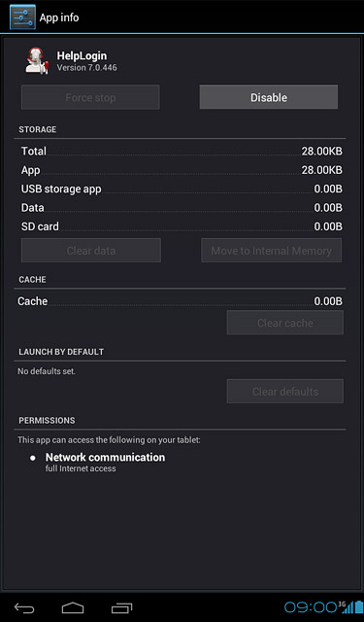Tap the SD card storage row
The image size is (364, 622).
pyautogui.click(x=182, y=226)
